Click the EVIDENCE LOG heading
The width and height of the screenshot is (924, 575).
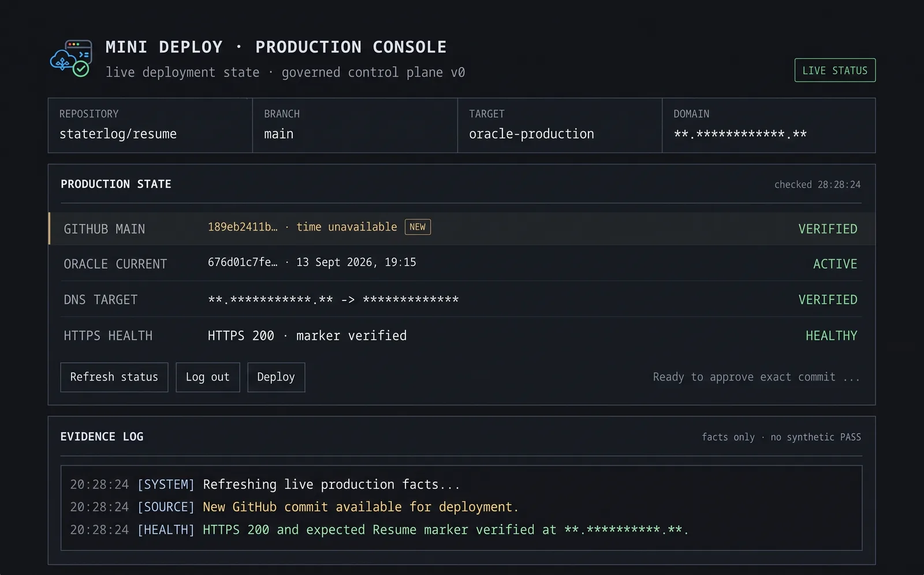102,437
